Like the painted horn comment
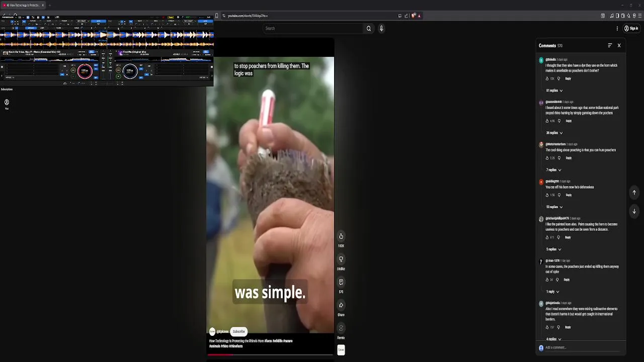This screenshot has width=644, height=362. [547, 237]
